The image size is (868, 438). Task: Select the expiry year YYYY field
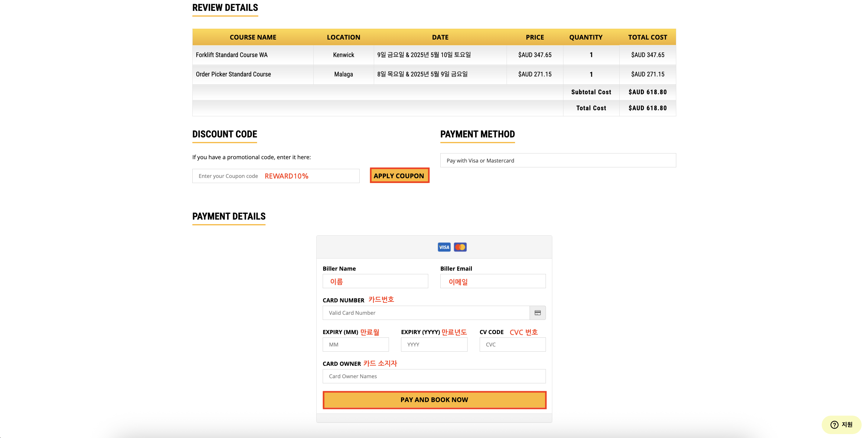point(434,344)
